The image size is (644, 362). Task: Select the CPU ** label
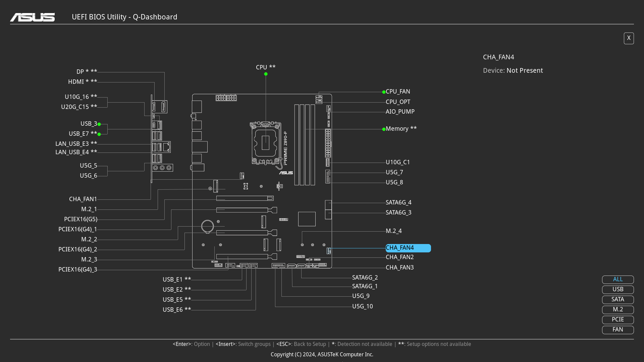tap(266, 67)
